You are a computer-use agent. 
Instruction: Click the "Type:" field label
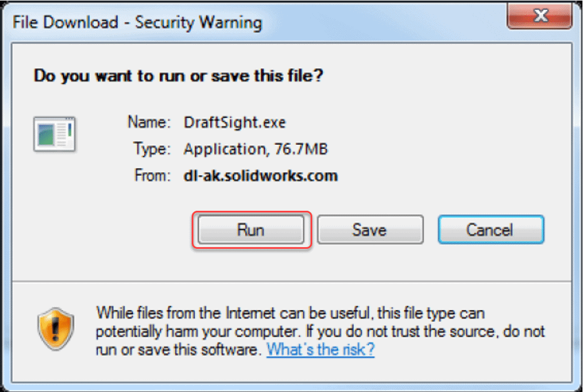pos(152,149)
